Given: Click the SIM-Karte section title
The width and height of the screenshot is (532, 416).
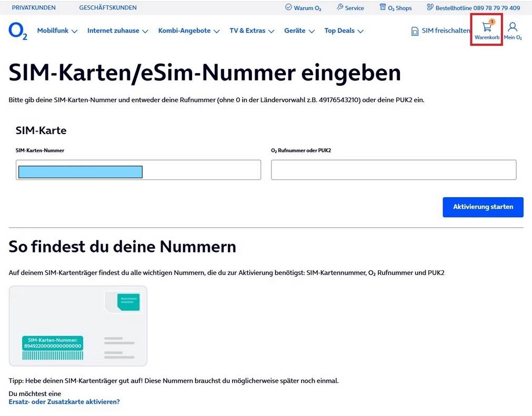Looking at the screenshot, I should 41,130.
